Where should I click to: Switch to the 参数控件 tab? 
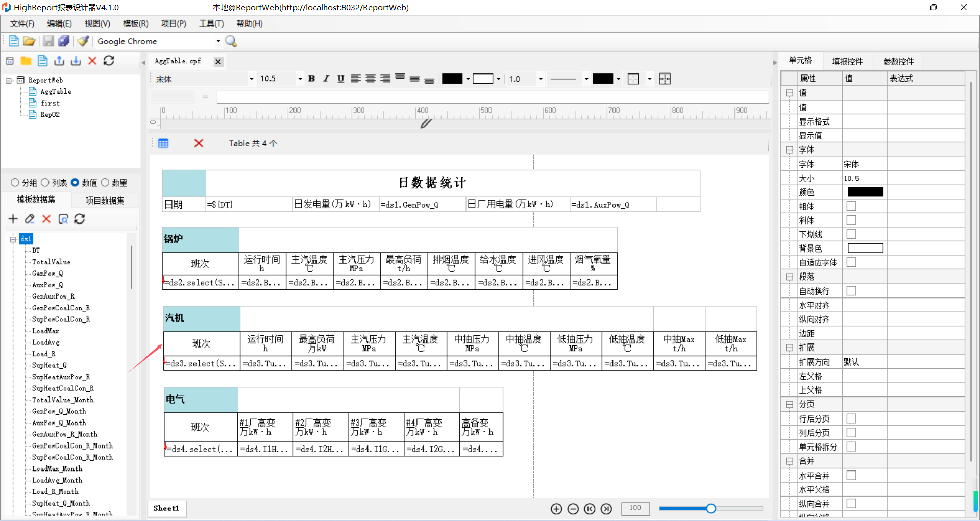(898, 61)
